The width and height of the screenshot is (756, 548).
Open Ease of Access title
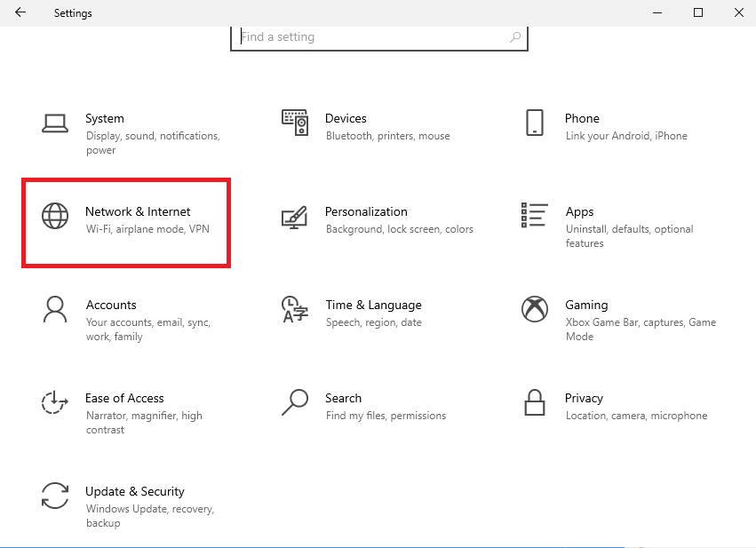tap(124, 398)
